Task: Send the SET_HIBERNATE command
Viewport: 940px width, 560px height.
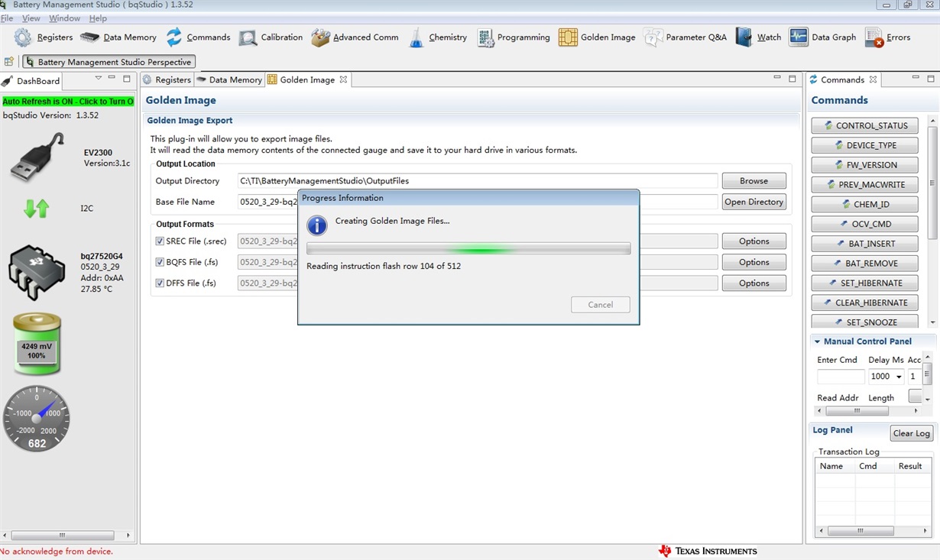Action: point(865,283)
